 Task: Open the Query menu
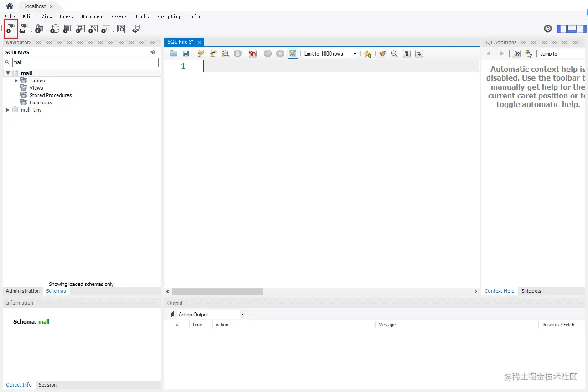pyautogui.click(x=67, y=16)
